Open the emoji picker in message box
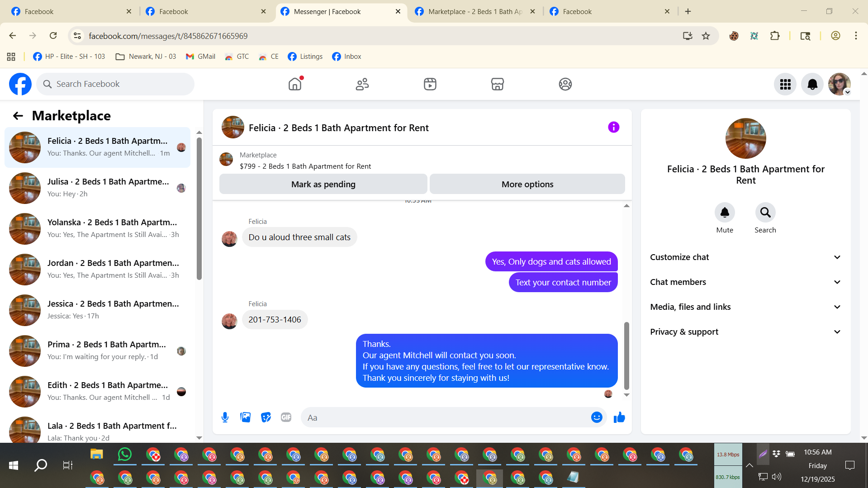Screen dimensions: 868x488 point(597,417)
